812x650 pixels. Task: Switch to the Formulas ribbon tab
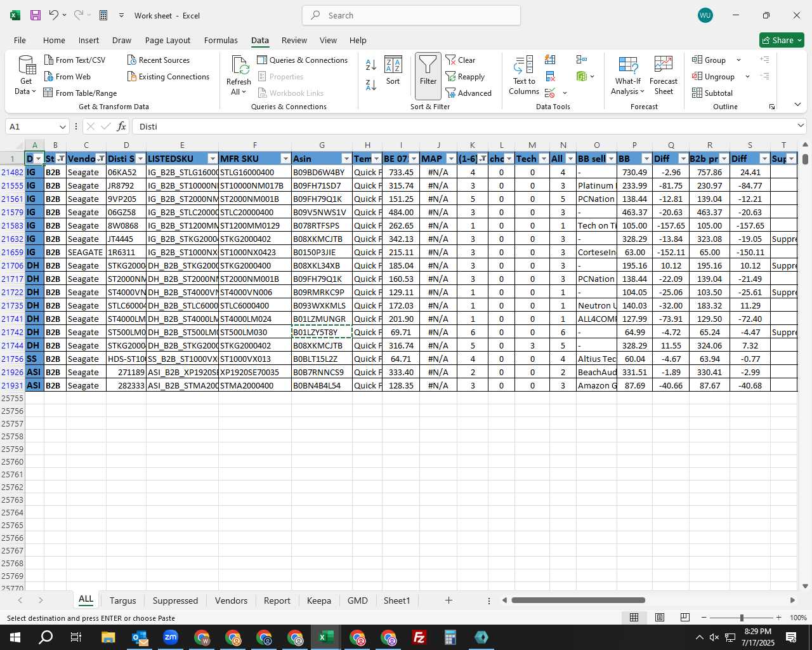pos(221,40)
